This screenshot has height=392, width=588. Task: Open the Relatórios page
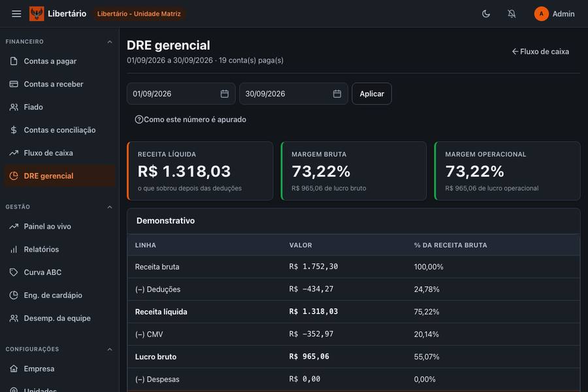59,250
